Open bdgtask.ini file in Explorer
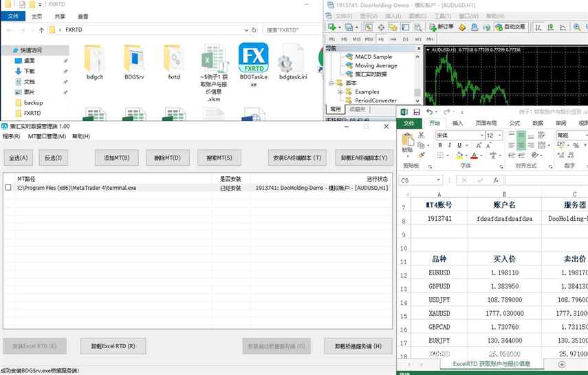588x375 pixels. [293, 63]
